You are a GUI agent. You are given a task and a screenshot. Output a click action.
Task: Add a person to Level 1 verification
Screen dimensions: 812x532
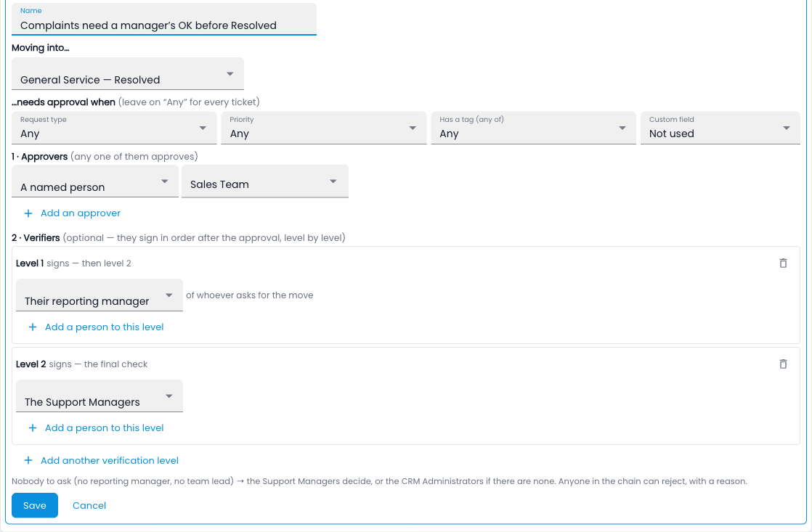(x=96, y=327)
